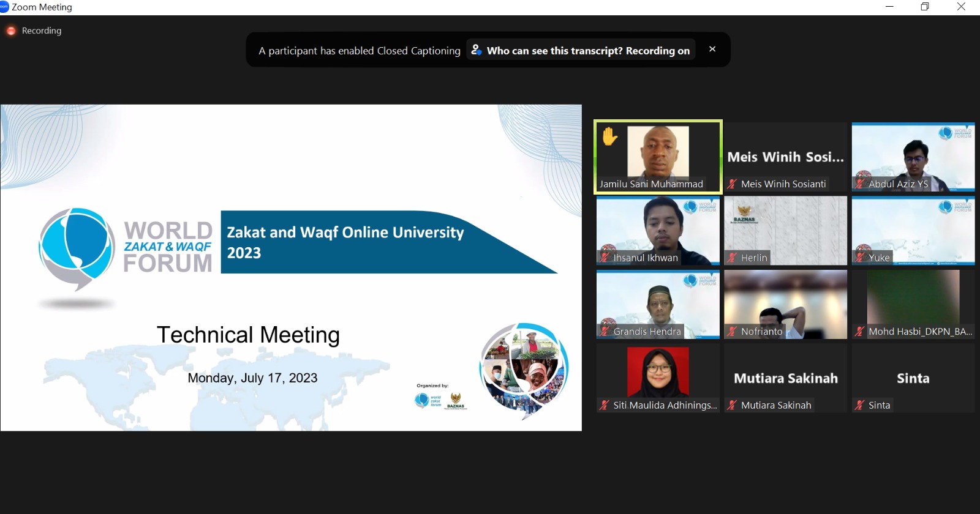The height and width of the screenshot is (514, 980).
Task: Click the "A participant has enabled Closed Captioning" text
Action: pyautogui.click(x=359, y=51)
